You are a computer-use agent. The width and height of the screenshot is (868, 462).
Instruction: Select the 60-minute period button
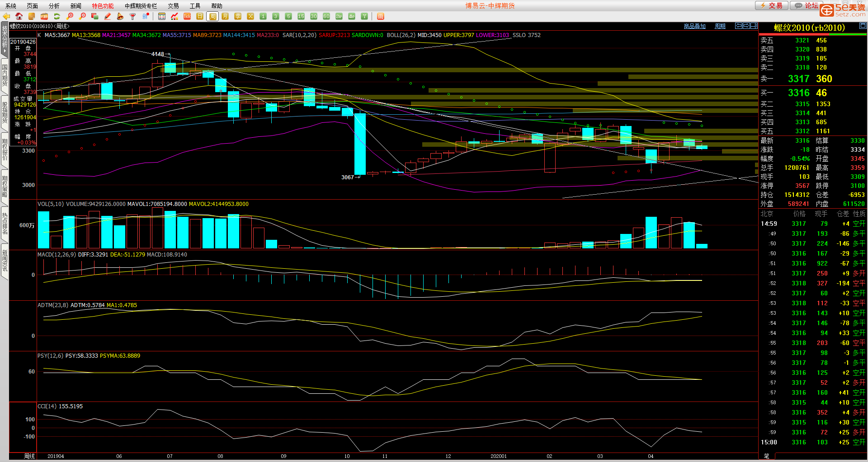tap(326, 16)
